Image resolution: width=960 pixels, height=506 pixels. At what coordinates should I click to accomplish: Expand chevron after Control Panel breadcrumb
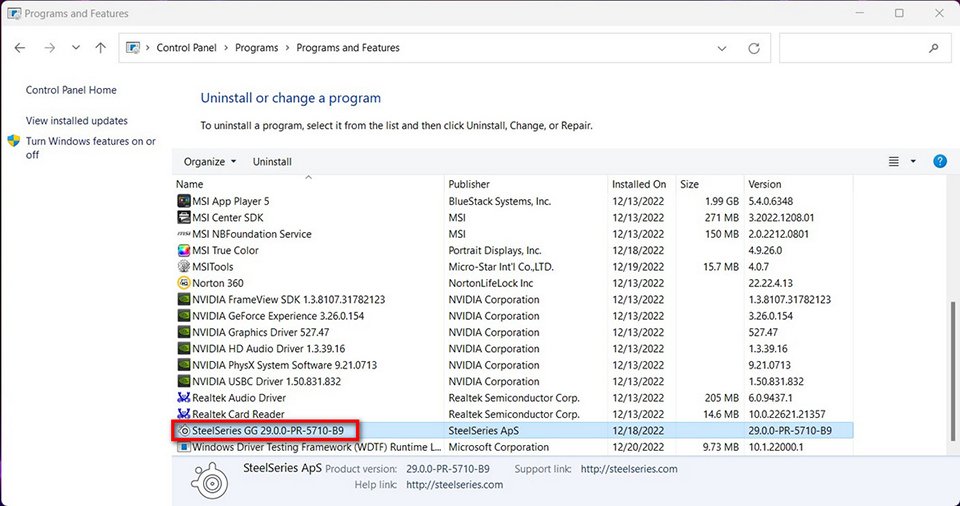tap(226, 48)
